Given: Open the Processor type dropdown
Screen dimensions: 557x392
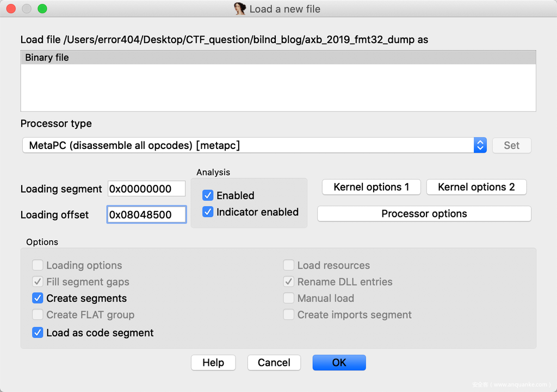Looking at the screenshot, I should (x=254, y=145).
